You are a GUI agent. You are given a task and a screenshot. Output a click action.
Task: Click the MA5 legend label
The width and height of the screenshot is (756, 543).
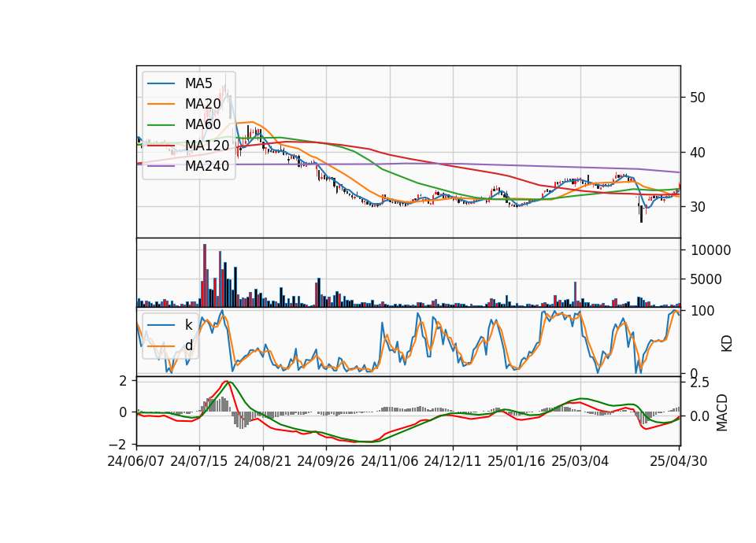pyautogui.click(x=198, y=83)
